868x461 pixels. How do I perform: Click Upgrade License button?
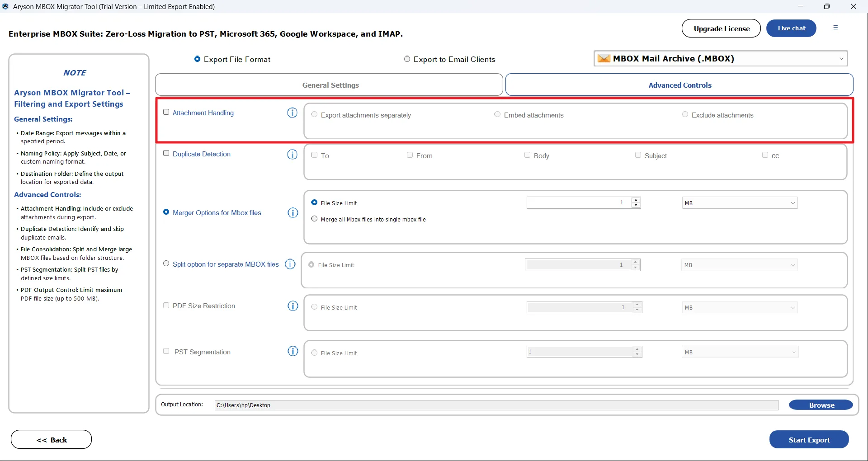click(721, 28)
